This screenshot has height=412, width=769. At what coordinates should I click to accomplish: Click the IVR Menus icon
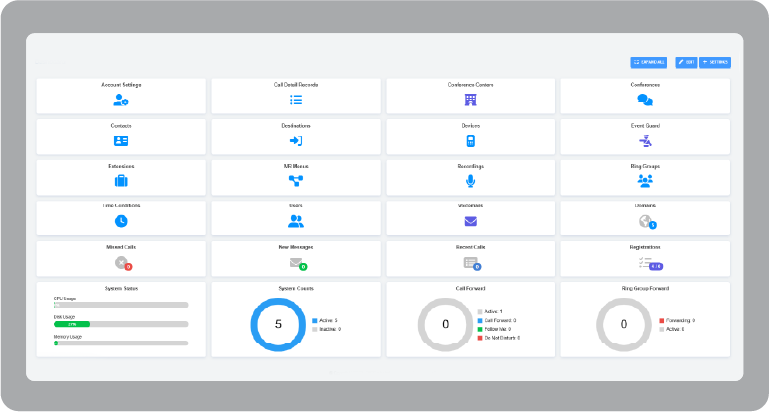(x=296, y=181)
